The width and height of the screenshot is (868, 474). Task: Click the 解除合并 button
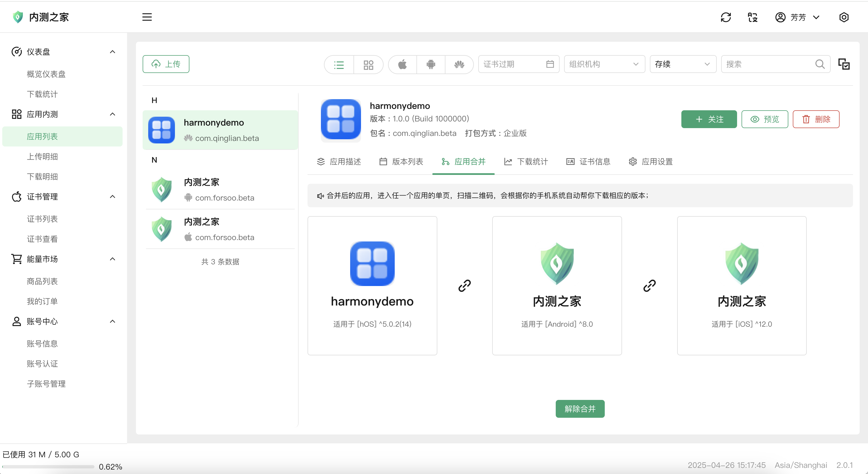(580, 409)
